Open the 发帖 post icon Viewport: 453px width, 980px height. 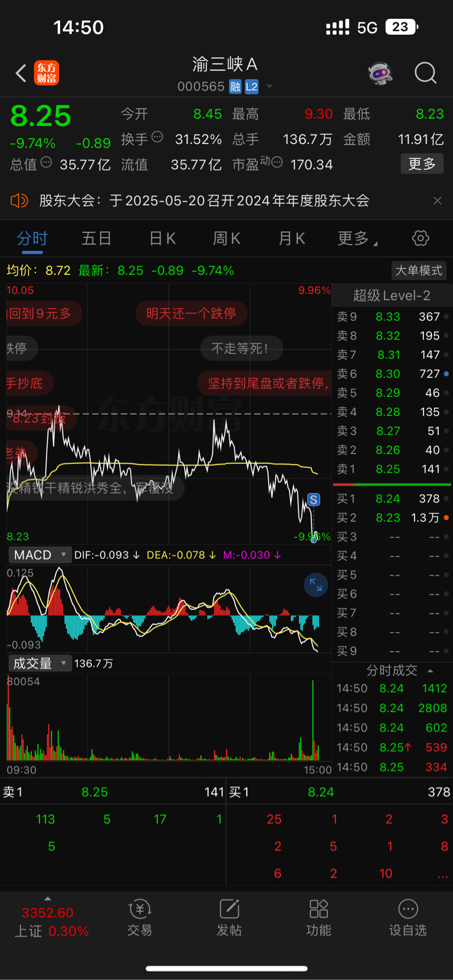click(229, 918)
